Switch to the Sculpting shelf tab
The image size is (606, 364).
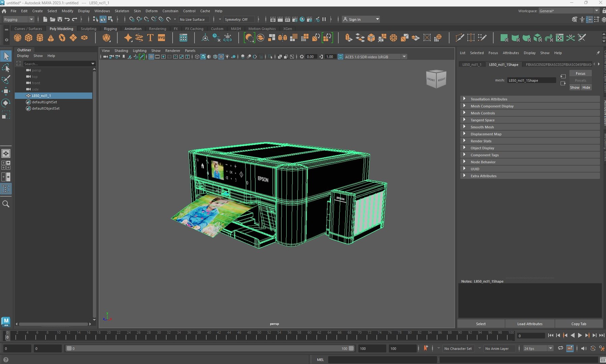[88, 29]
